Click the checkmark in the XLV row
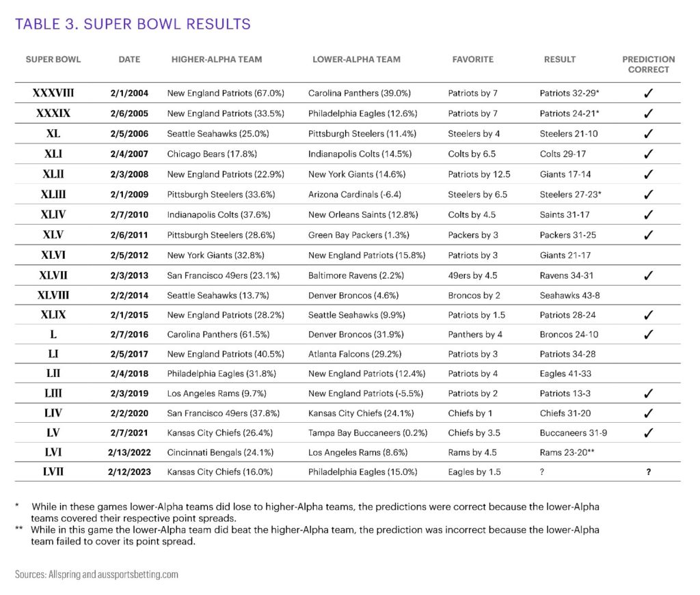This screenshot has height=595, width=700. (648, 235)
